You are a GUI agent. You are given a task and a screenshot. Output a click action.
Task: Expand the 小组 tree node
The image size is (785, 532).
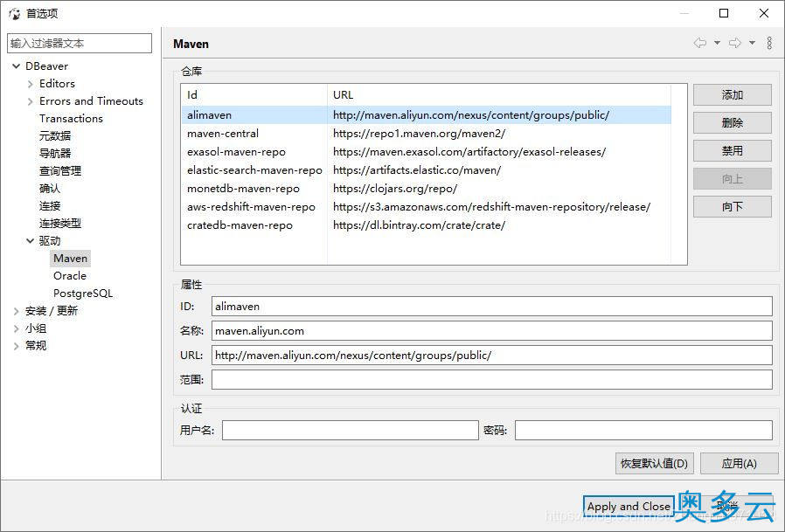pyautogui.click(x=16, y=328)
